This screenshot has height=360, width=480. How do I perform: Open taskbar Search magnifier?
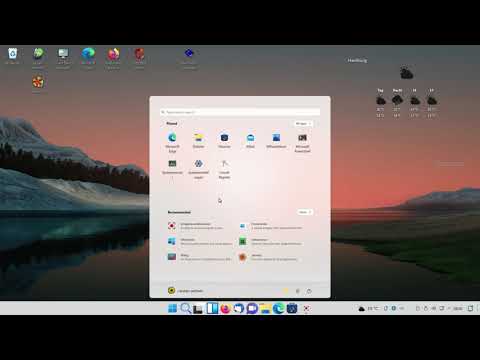click(x=185, y=308)
